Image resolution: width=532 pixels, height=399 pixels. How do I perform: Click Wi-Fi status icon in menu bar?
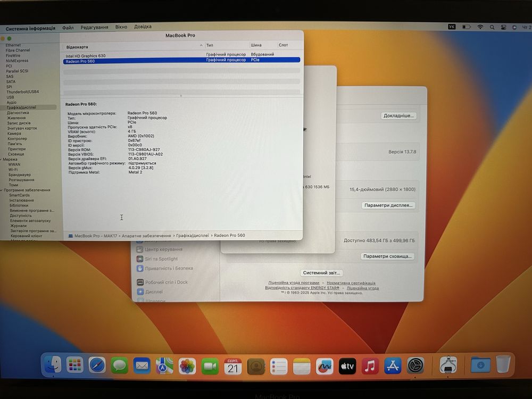click(x=480, y=27)
